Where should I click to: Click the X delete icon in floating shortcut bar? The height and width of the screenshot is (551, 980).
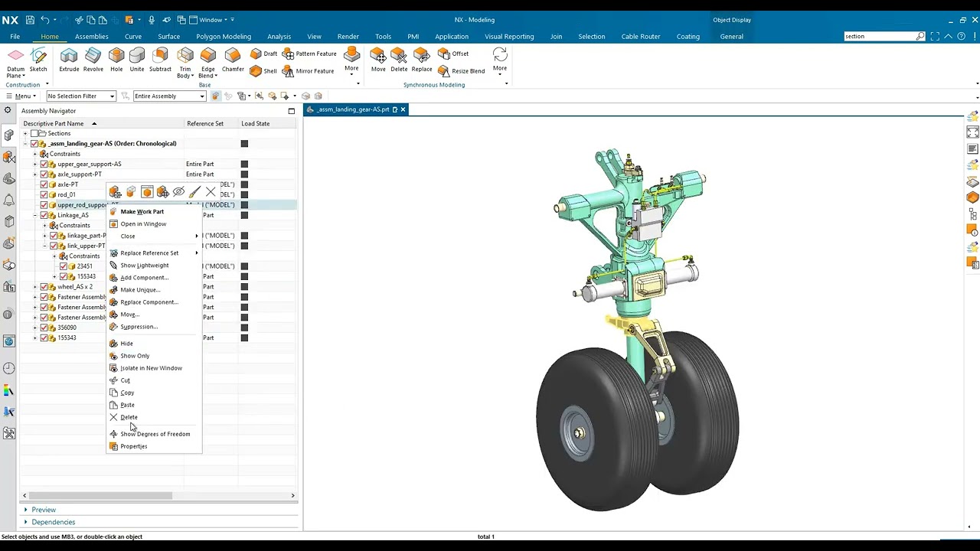click(211, 192)
